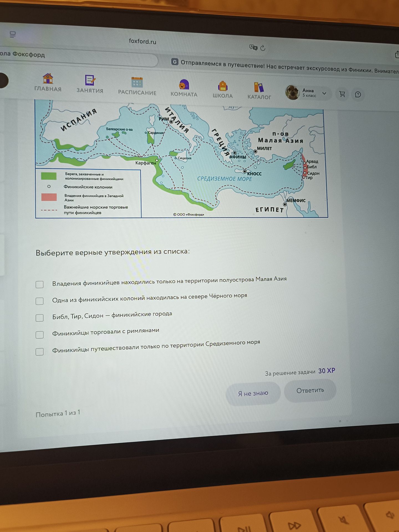399x532 pixels.
Task: Open the КАТАЛОГ books icon
Action: pos(259,87)
